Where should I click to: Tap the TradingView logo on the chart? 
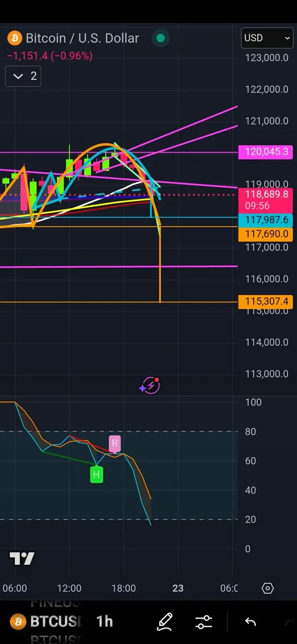(x=23, y=559)
